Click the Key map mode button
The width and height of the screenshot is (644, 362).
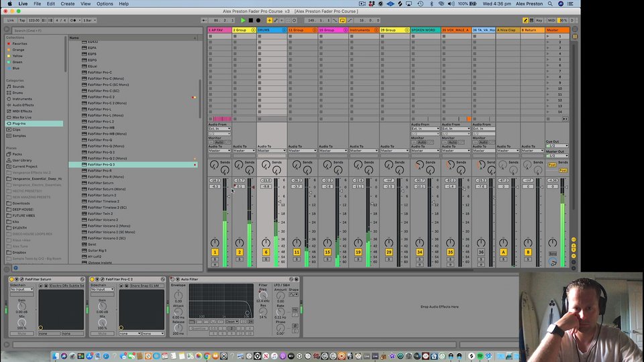(539, 20)
